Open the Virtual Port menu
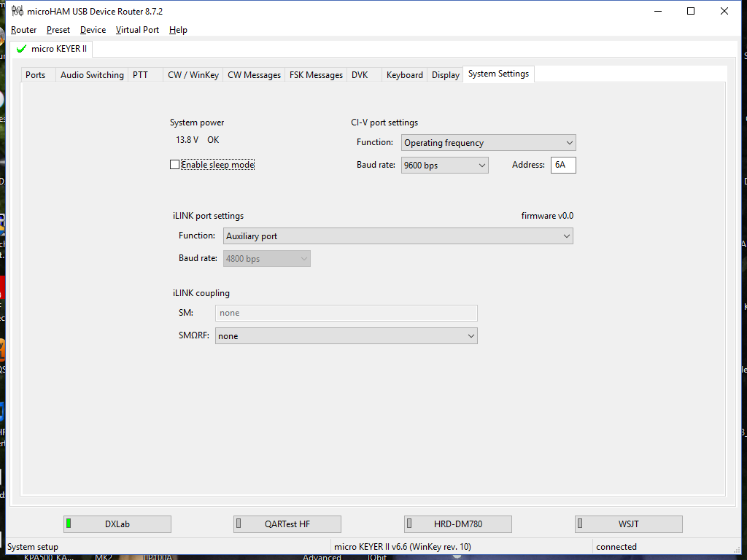 137,30
